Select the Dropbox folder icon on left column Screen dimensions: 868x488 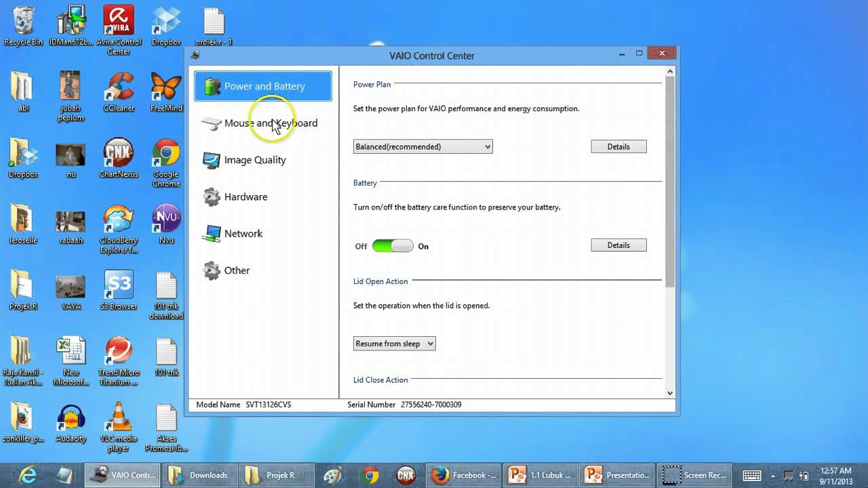click(23, 158)
